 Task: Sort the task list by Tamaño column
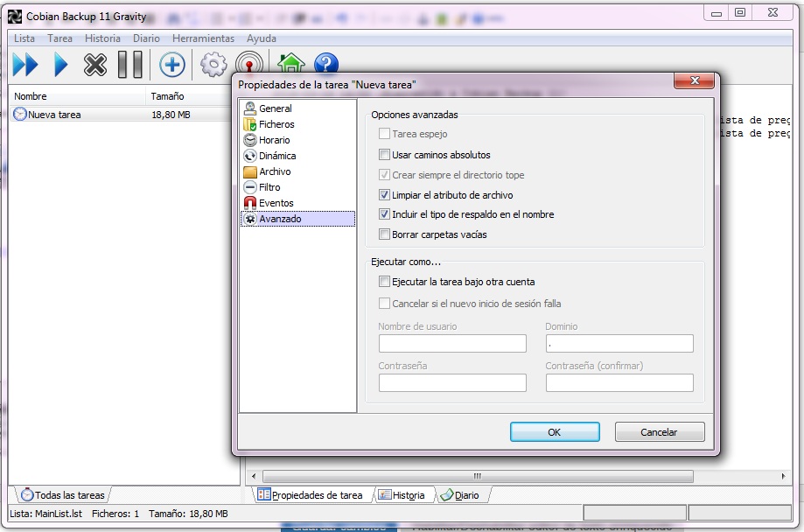pos(189,96)
